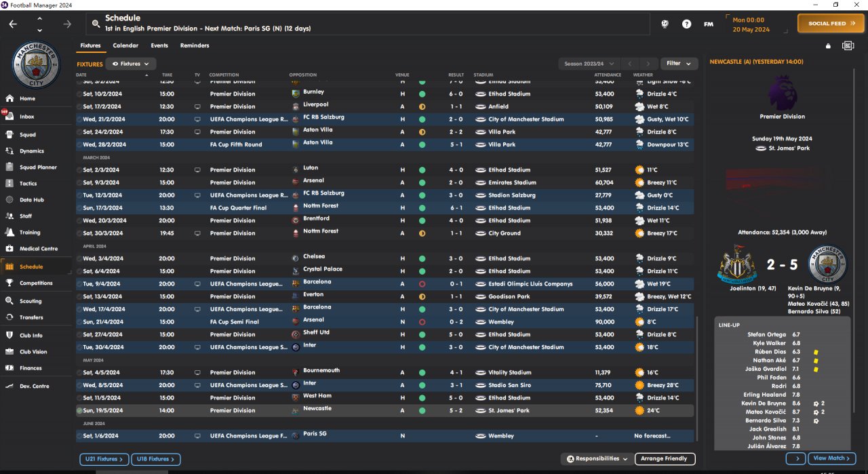Open Staff in the sidebar

pyautogui.click(x=26, y=216)
